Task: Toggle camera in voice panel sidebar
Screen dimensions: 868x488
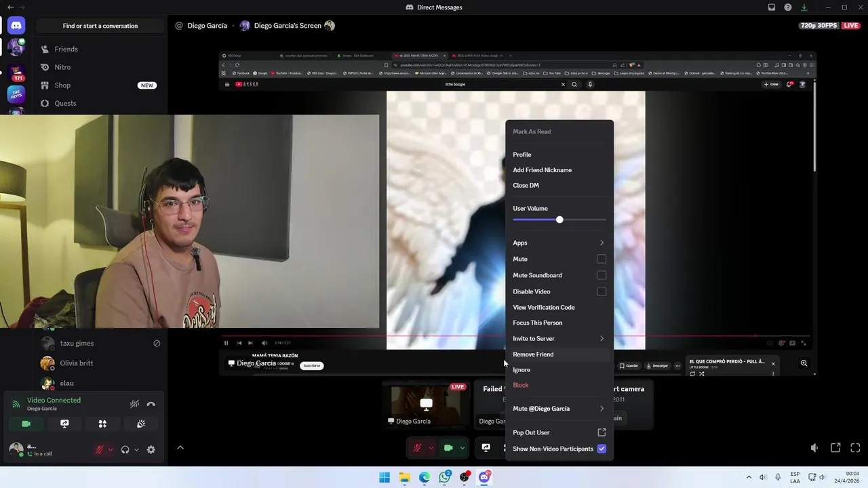Action: click(x=26, y=424)
